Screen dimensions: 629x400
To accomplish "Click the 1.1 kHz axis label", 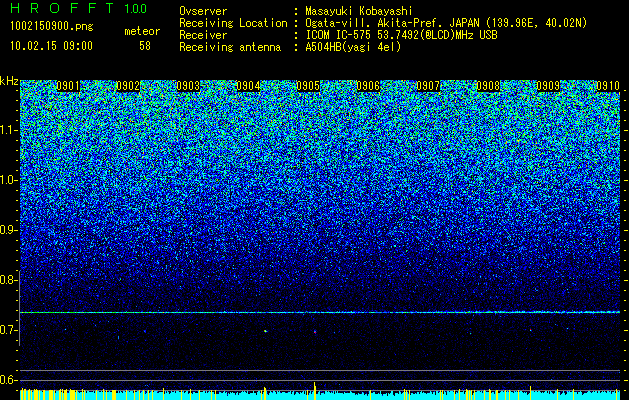I will pos(8,130).
